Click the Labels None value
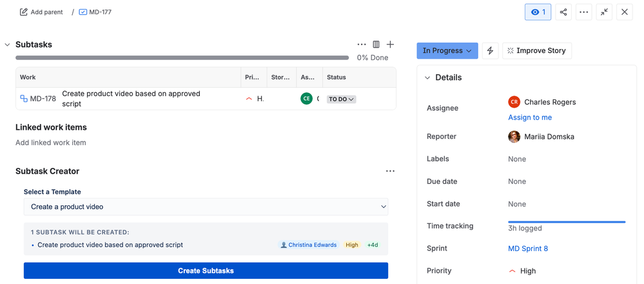This screenshot has width=644, height=284. 516,159
